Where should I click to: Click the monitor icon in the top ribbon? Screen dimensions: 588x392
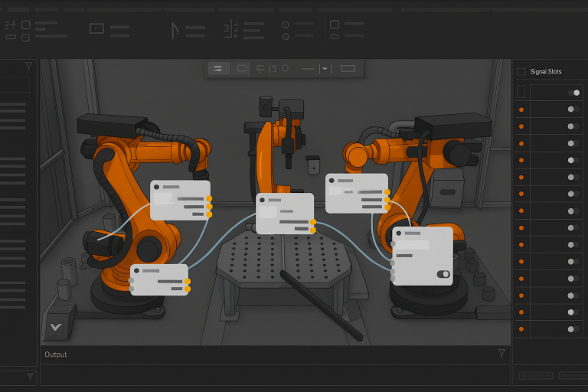coord(96,28)
